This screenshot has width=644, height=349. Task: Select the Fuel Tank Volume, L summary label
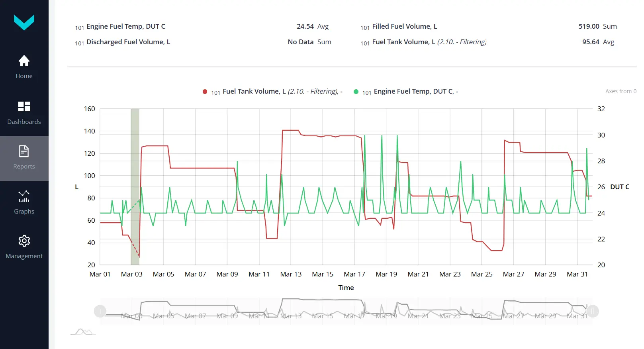[x=429, y=42]
